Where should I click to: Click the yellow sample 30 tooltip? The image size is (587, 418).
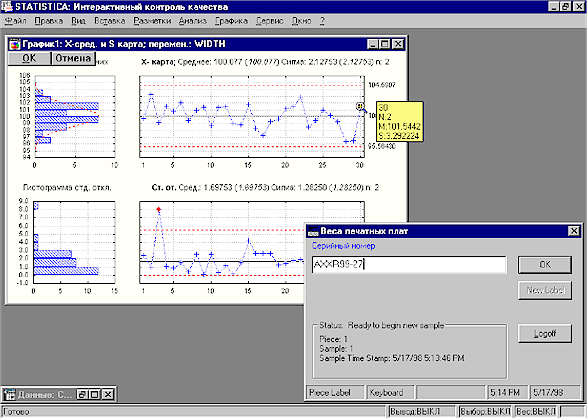pos(399,122)
